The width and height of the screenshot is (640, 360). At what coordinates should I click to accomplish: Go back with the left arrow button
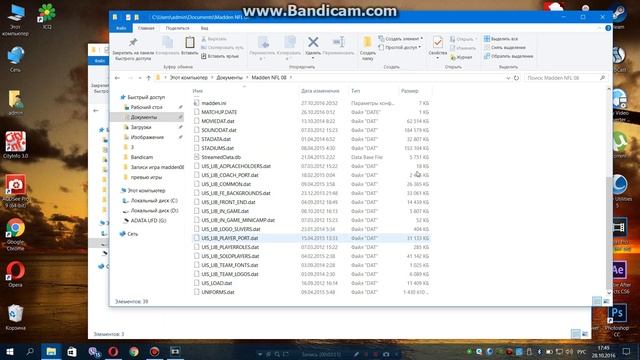[x=118, y=78]
